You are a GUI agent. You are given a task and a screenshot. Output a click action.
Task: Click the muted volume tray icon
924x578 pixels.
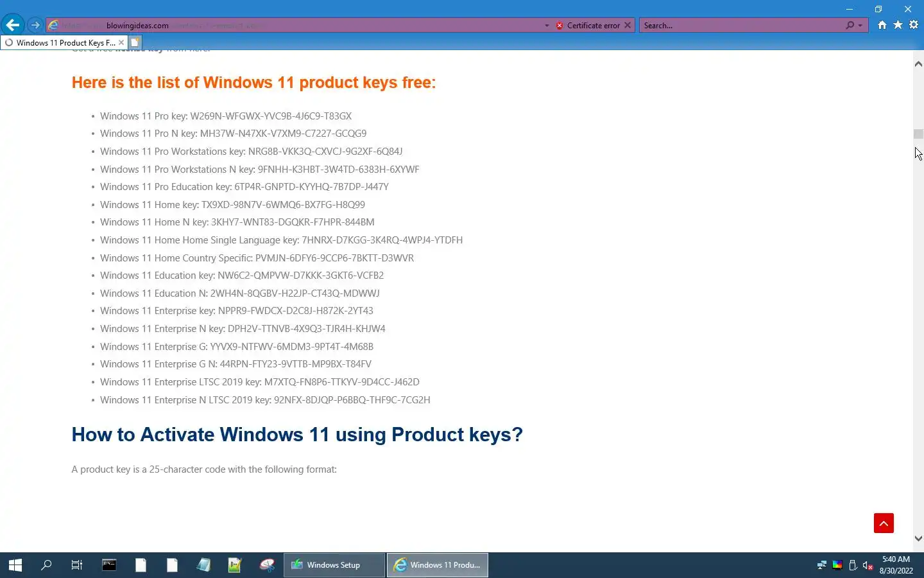click(x=868, y=565)
